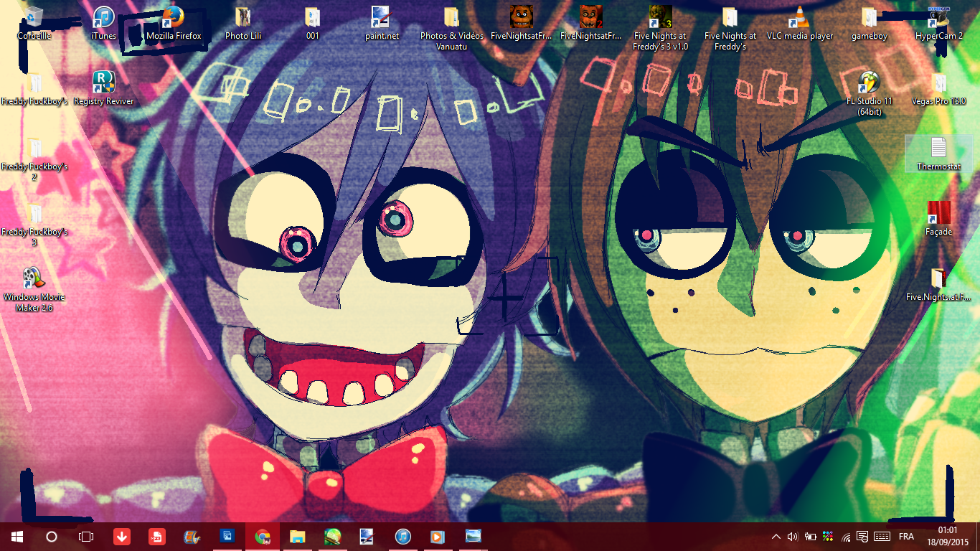
Task: Open the Wi-Fi network panel
Action: pos(846,537)
